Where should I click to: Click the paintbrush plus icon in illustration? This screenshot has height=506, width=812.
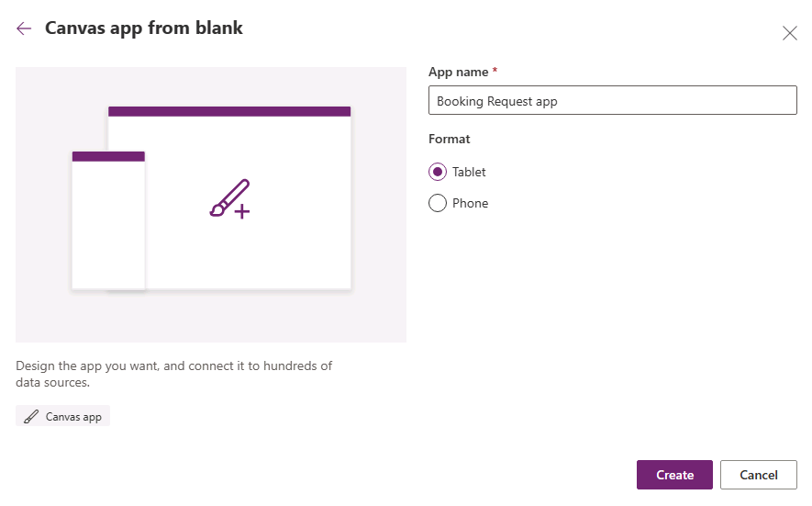tap(230, 199)
